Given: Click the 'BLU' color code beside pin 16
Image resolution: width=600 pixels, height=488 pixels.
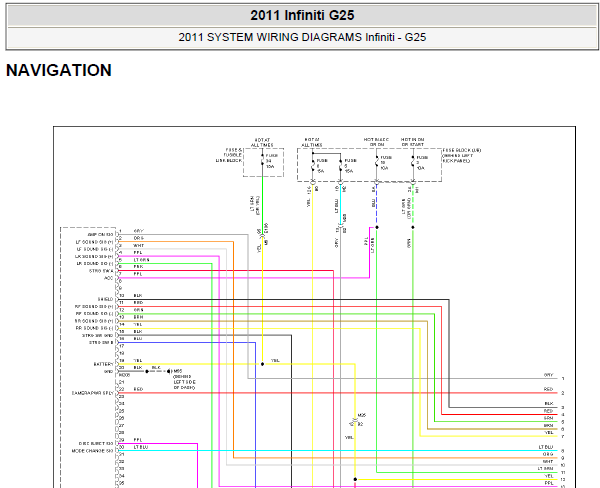Looking at the screenshot, I should [138, 339].
